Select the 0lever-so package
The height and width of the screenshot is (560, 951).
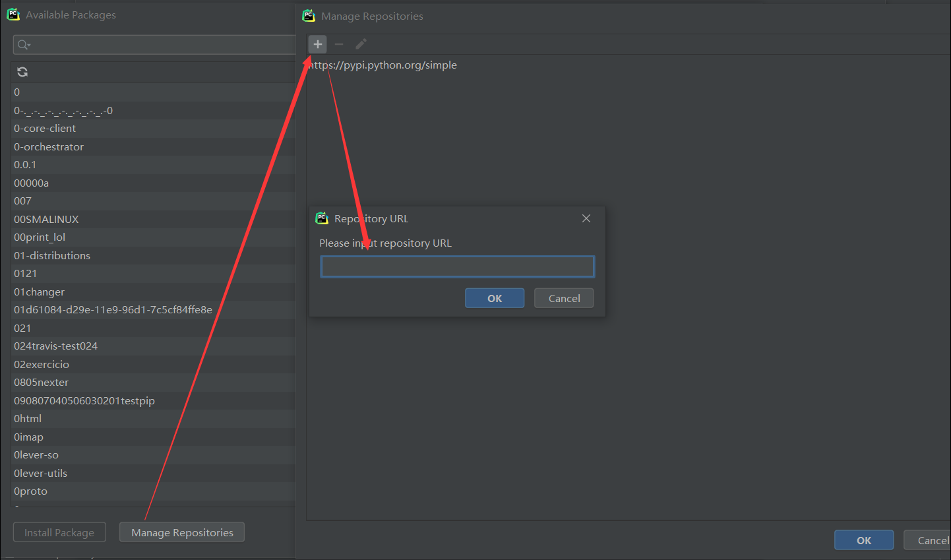(x=153, y=455)
